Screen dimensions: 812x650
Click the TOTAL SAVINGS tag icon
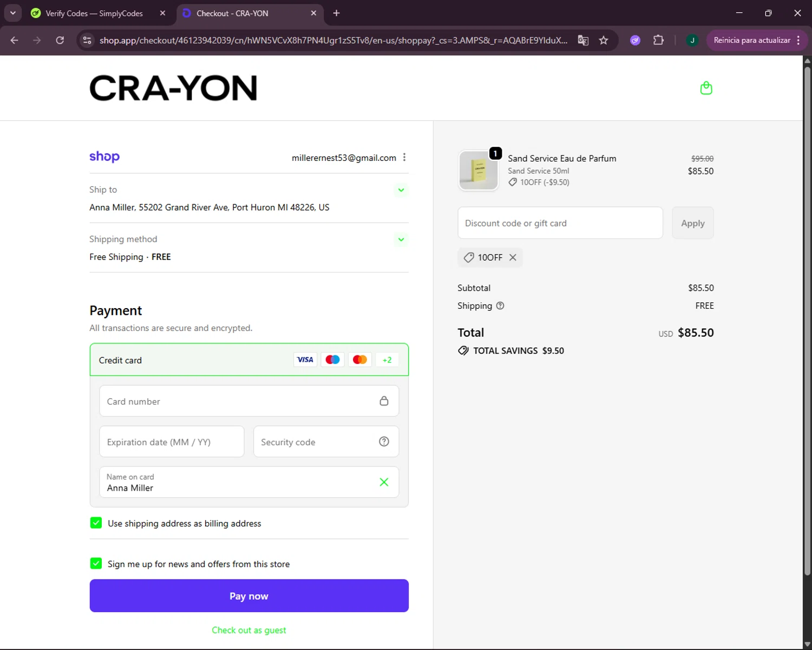pos(463,350)
